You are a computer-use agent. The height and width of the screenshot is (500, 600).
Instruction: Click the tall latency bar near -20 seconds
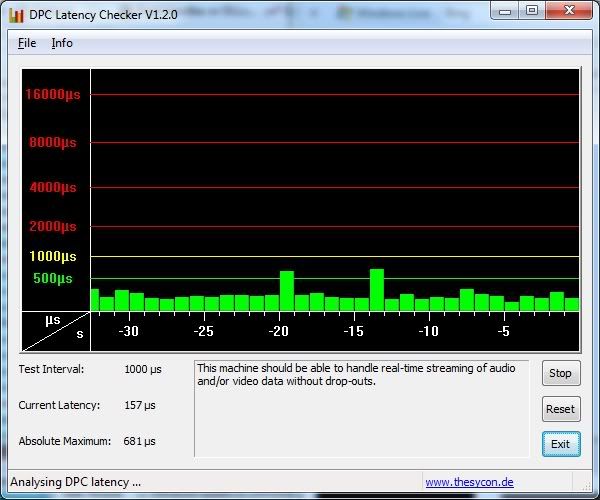(287, 291)
